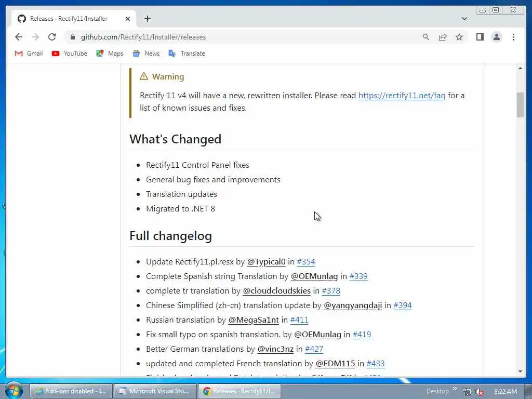Open the Gmail bookmark
Image resolution: width=532 pixels, height=399 pixels.
[29, 54]
